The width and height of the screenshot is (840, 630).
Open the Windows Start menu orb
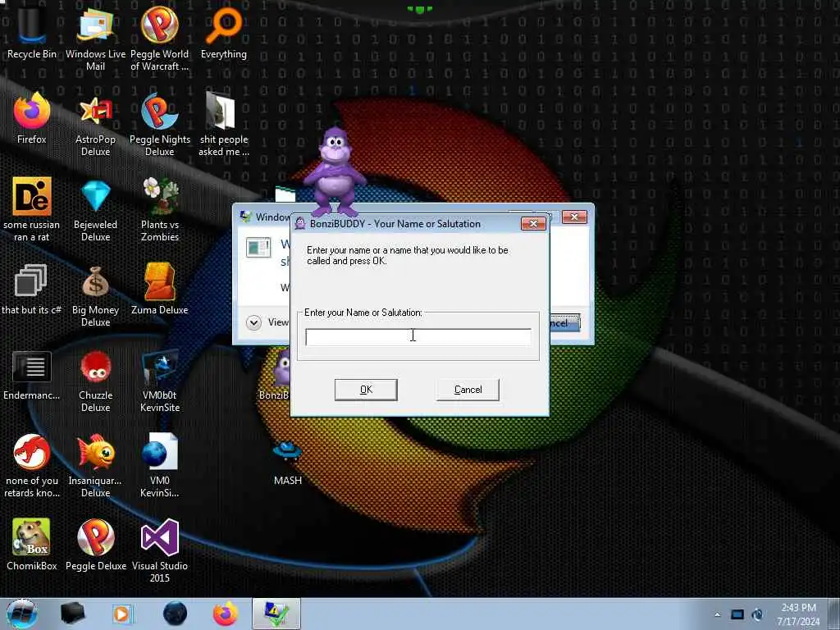tap(21, 614)
